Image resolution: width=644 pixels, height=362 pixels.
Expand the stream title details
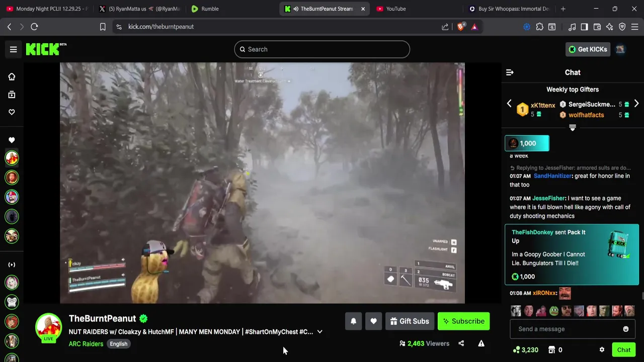click(x=319, y=332)
